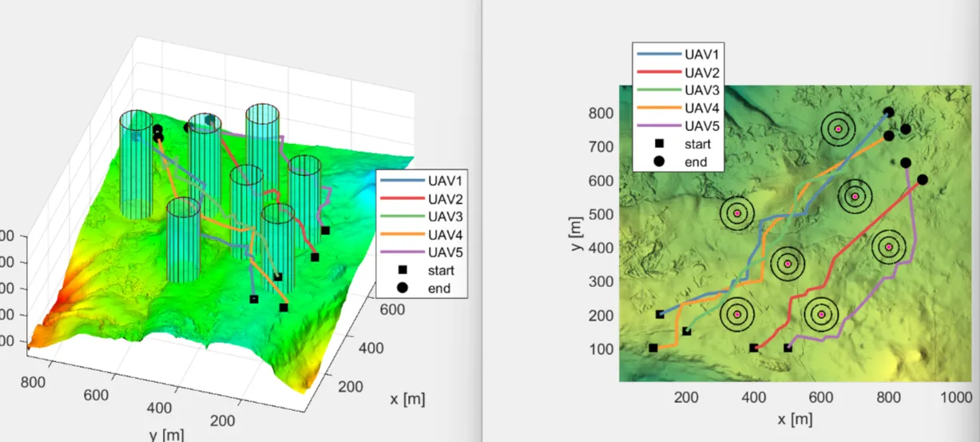Viewport: 980px width, 442px height.
Task: Click UAV2 label in the 3D plot legend
Action: tap(446, 199)
